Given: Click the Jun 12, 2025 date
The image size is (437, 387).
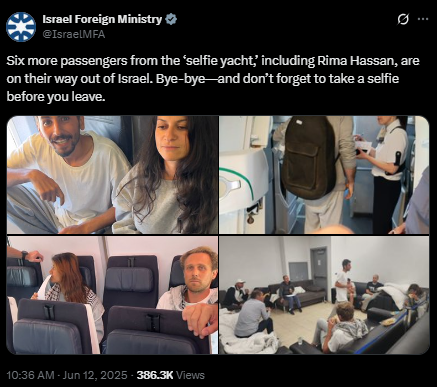Looking at the screenshot, I should (95, 375).
